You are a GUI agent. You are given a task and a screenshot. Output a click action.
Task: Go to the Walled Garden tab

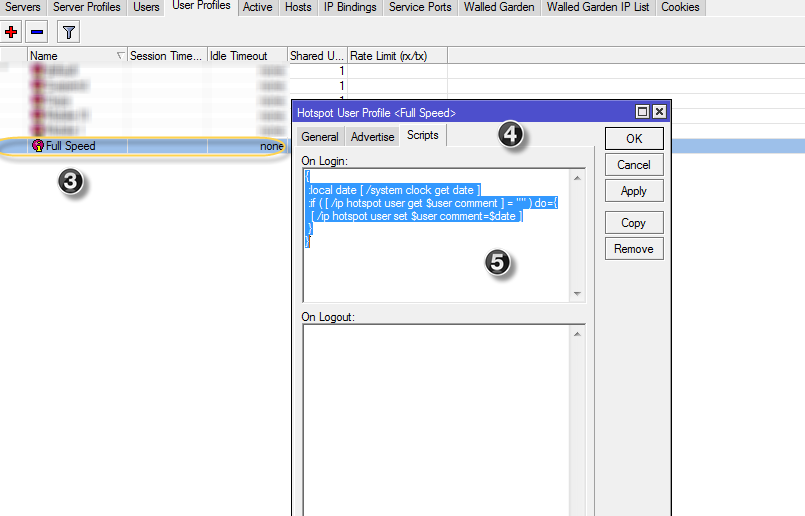[x=498, y=7]
